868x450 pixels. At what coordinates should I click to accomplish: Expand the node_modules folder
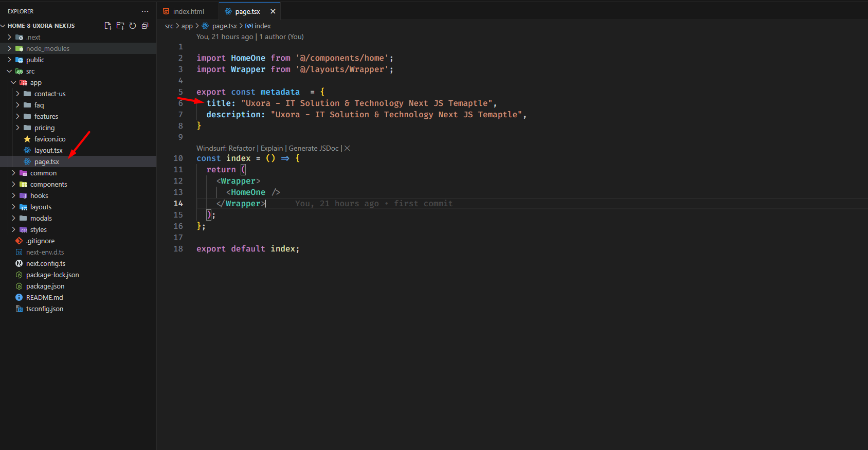(x=9, y=48)
